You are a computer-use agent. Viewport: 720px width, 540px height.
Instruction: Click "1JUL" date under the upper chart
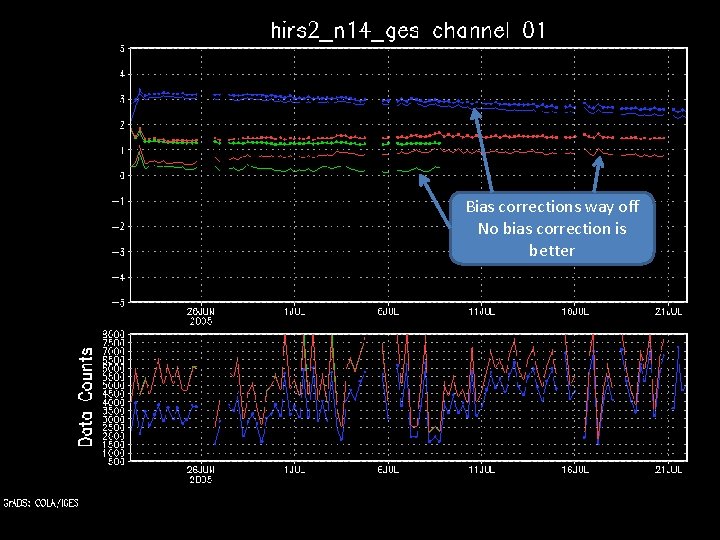click(294, 312)
